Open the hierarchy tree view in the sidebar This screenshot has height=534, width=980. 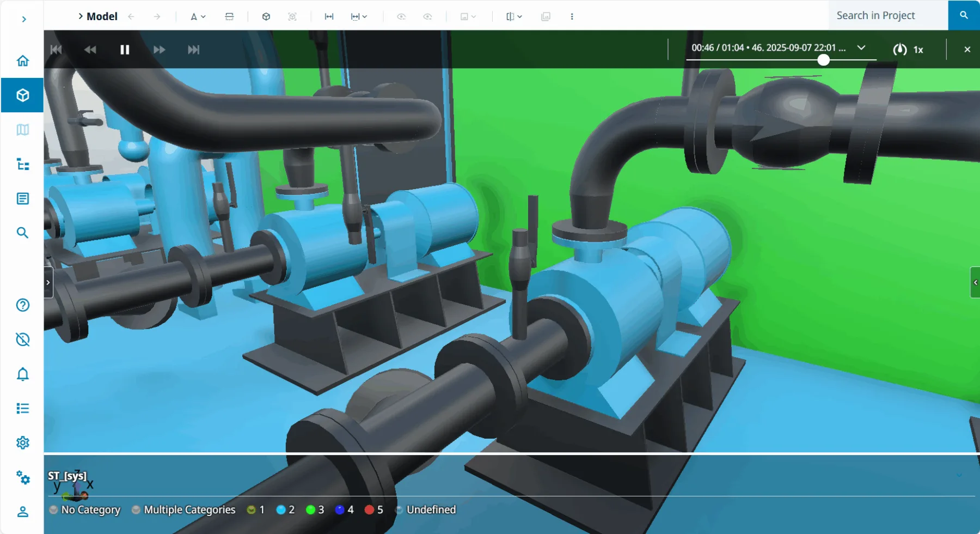point(22,164)
